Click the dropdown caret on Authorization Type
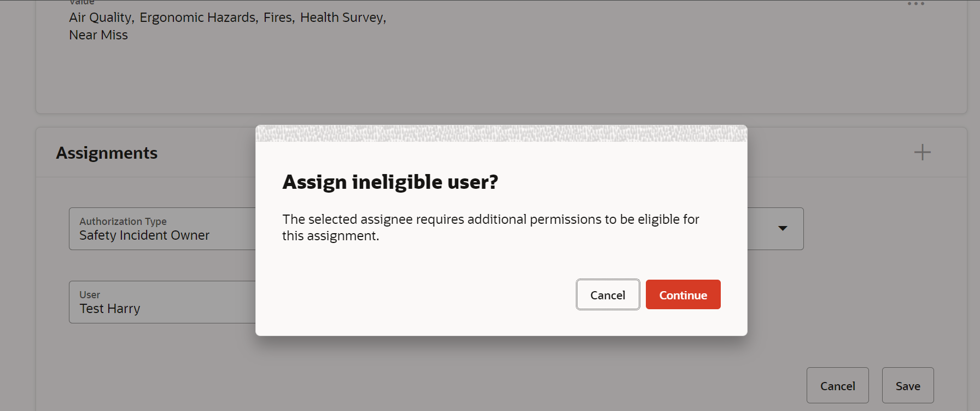 783,229
